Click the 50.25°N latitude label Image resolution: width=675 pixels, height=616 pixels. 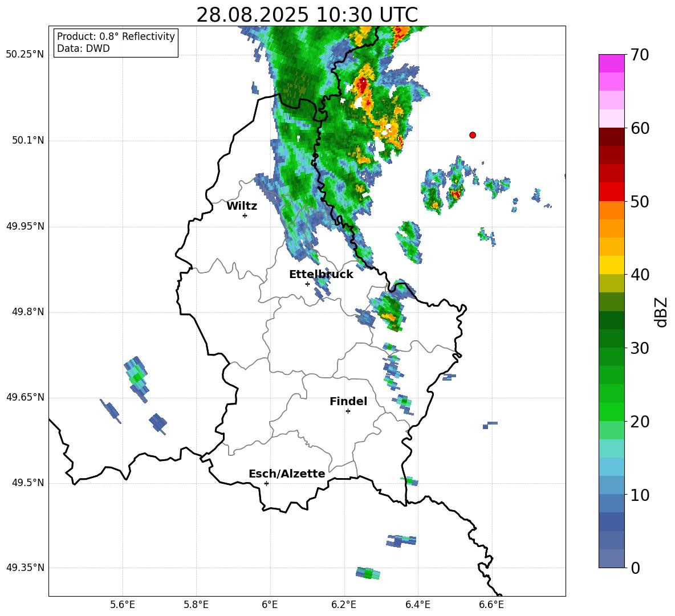tap(25, 55)
